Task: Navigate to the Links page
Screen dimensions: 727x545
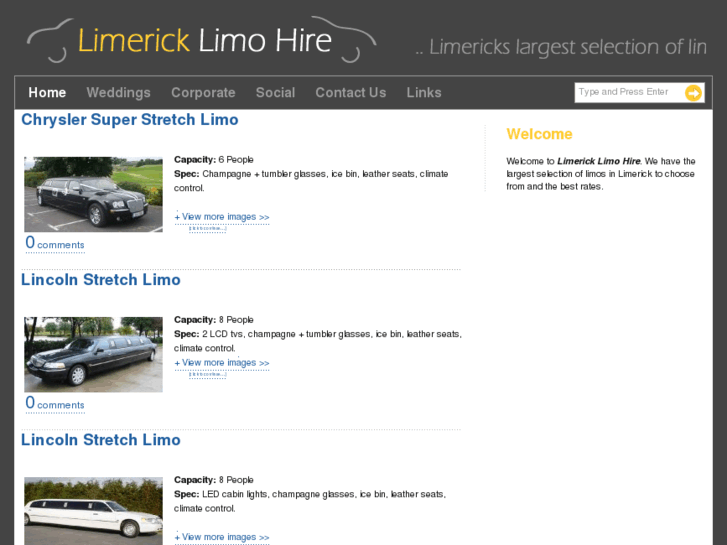Action: click(424, 92)
